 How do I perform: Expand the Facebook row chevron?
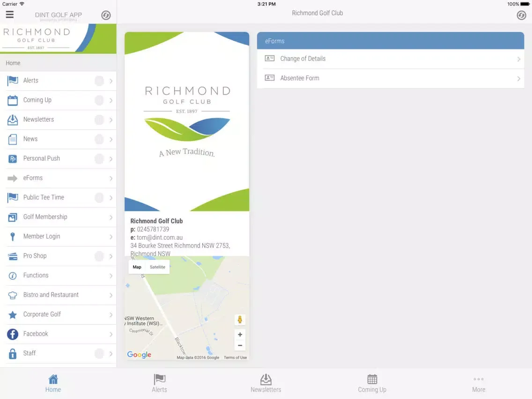pos(111,334)
